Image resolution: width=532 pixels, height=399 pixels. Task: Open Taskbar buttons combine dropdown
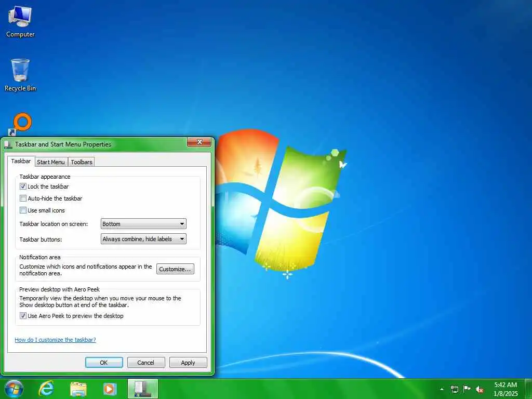tap(143, 239)
